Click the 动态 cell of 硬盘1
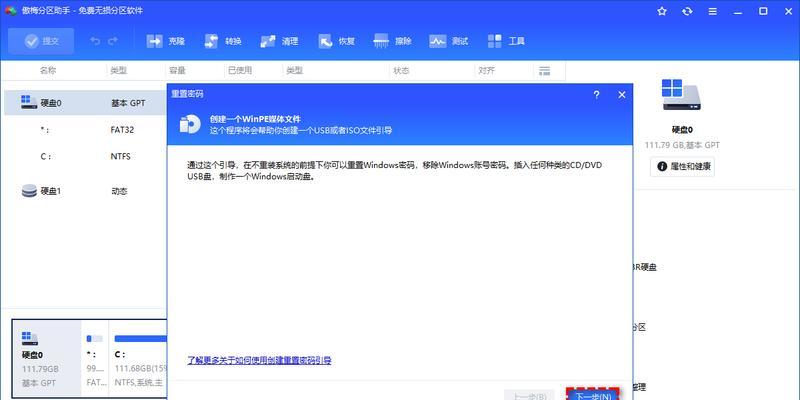This screenshot has height=400, width=800. [x=119, y=191]
